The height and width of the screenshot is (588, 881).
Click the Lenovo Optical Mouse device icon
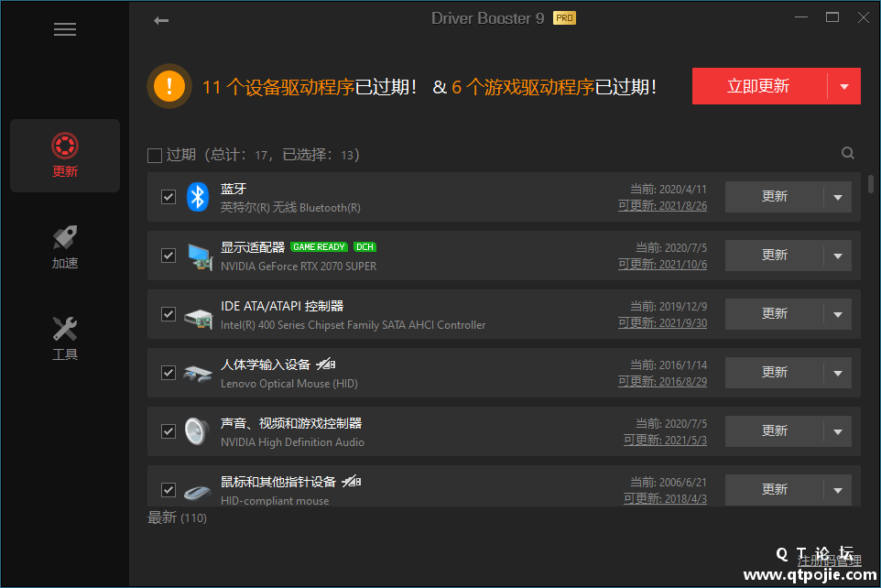[x=198, y=374]
